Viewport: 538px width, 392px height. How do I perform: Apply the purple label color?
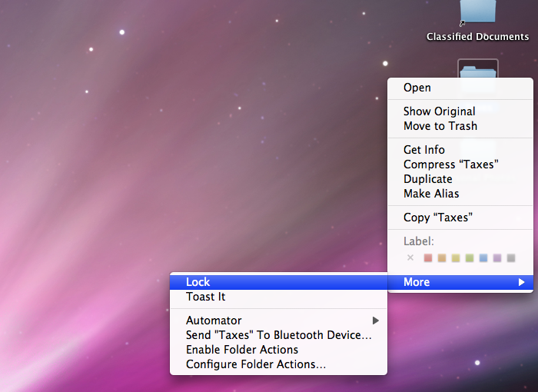[497, 258]
